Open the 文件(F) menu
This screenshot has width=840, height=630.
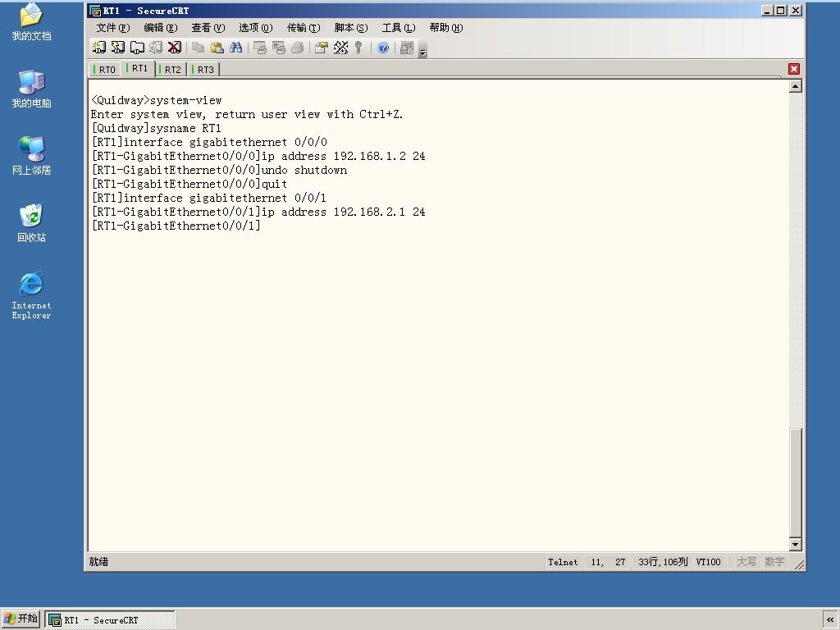pyautogui.click(x=113, y=28)
